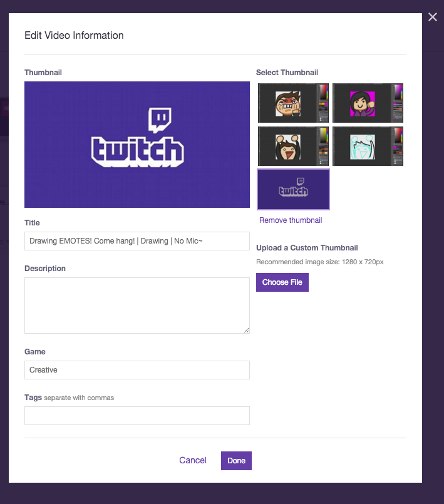
Task: Click the resize grip on the Description box
Action: tap(247, 329)
